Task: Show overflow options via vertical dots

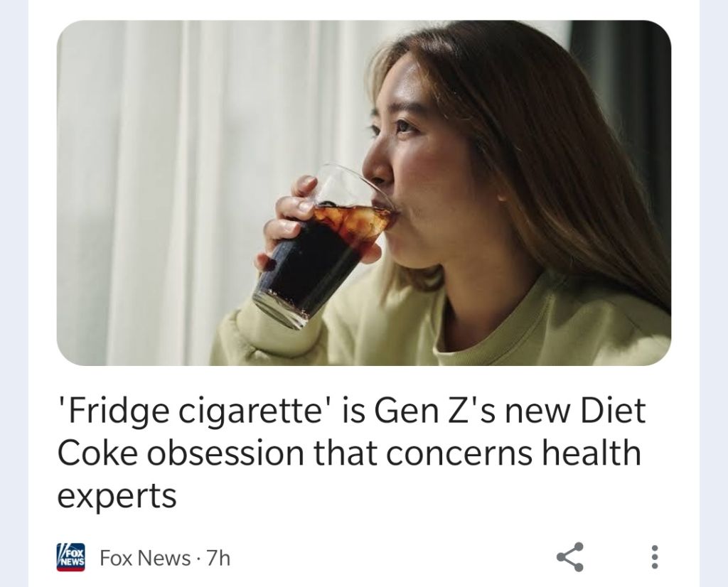Action: (x=655, y=557)
